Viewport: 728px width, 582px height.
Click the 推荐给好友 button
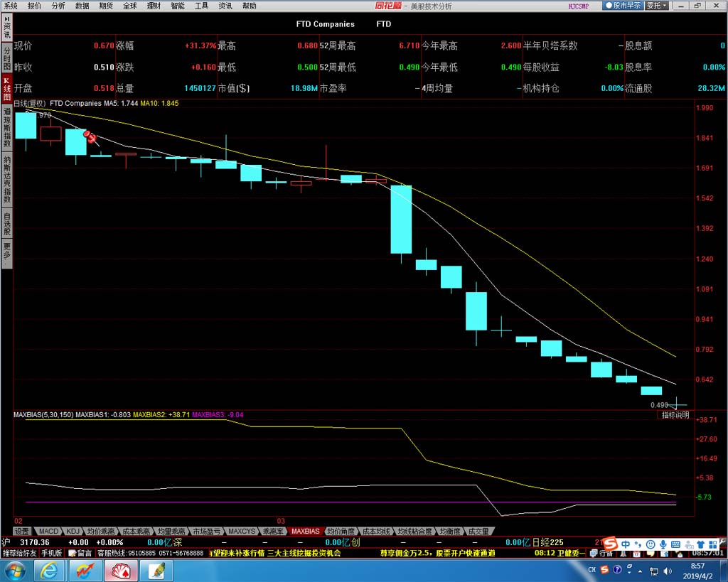[x=19, y=554]
